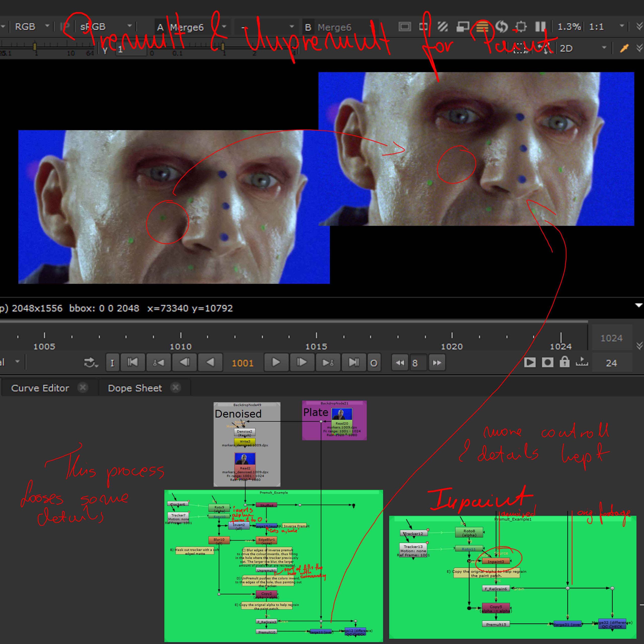644x644 pixels.
Task: Jump to the last frame
Action: pyautogui.click(x=354, y=362)
